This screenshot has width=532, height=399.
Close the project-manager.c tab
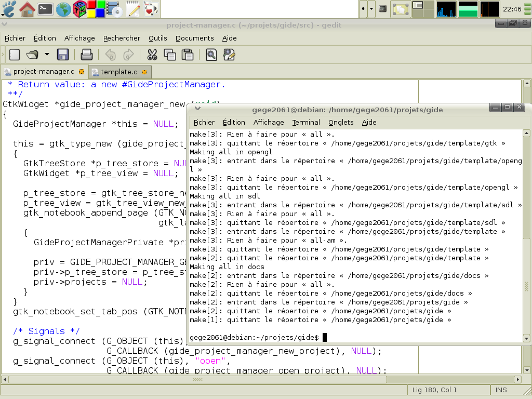[x=81, y=72]
